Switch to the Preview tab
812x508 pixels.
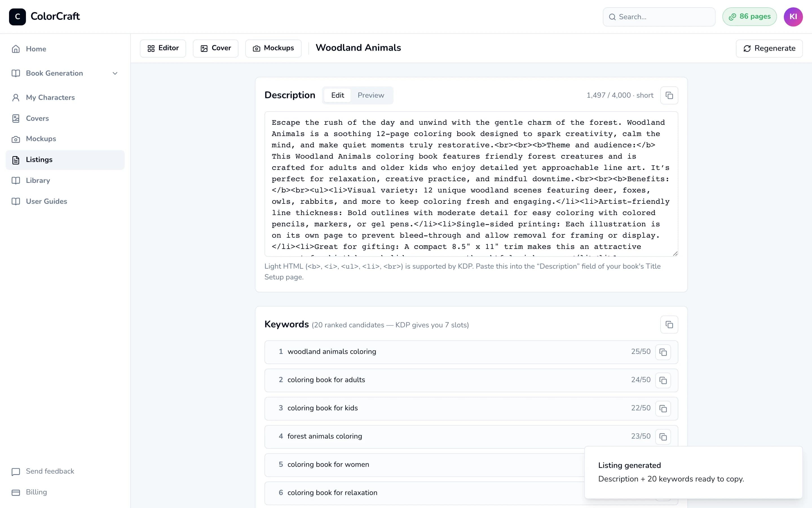(x=371, y=95)
